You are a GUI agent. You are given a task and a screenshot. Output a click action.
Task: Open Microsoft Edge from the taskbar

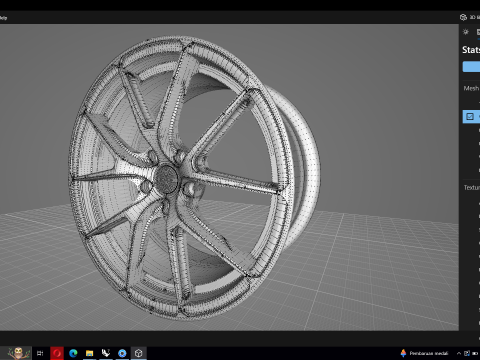tap(73, 353)
